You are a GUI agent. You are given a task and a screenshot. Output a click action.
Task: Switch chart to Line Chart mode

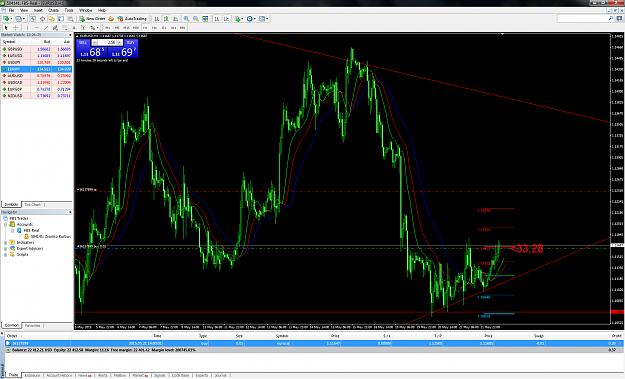[176, 19]
